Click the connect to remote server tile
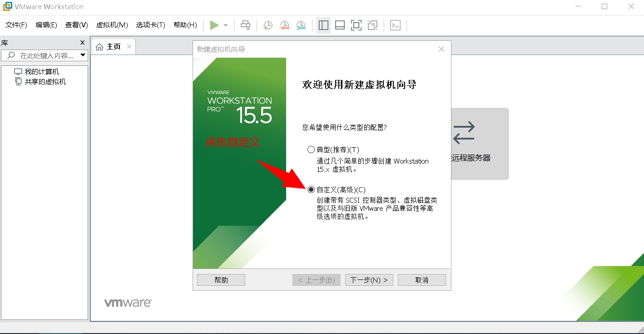 coord(480,144)
